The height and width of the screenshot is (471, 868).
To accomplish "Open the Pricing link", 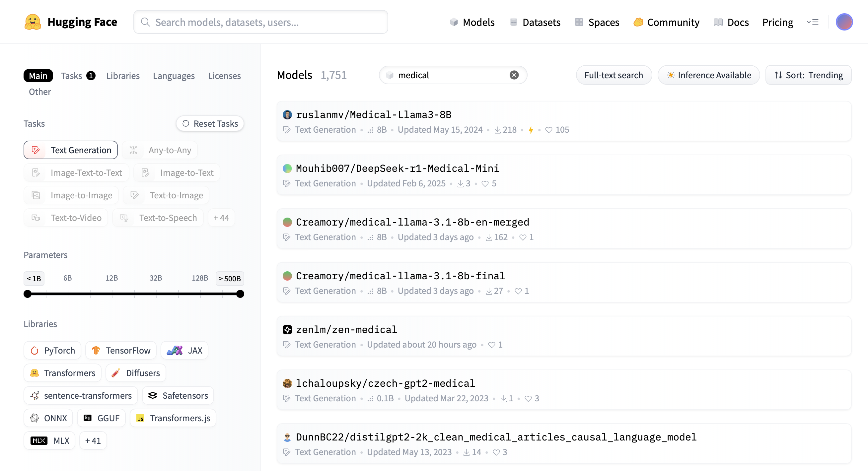I will pyautogui.click(x=778, y=22).
